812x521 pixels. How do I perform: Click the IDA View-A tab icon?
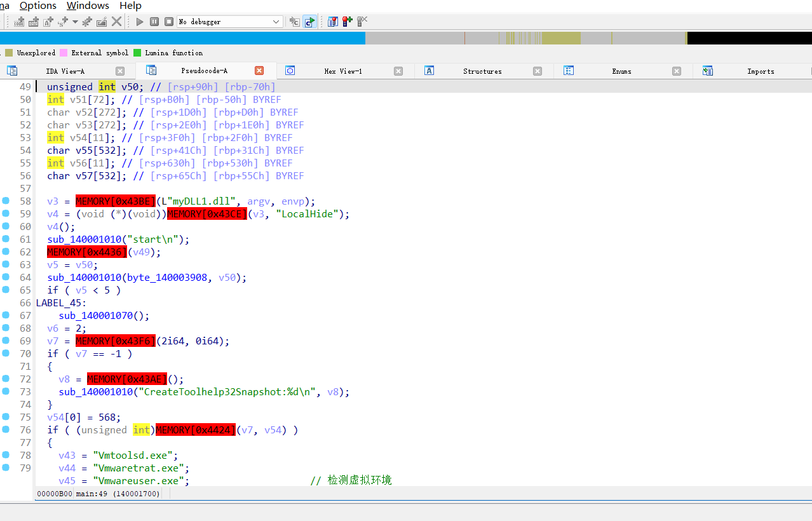click(11, 71)
